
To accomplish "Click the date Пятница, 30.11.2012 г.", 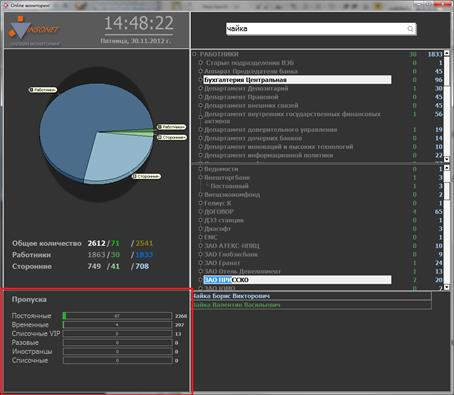I will click(136, 41).
